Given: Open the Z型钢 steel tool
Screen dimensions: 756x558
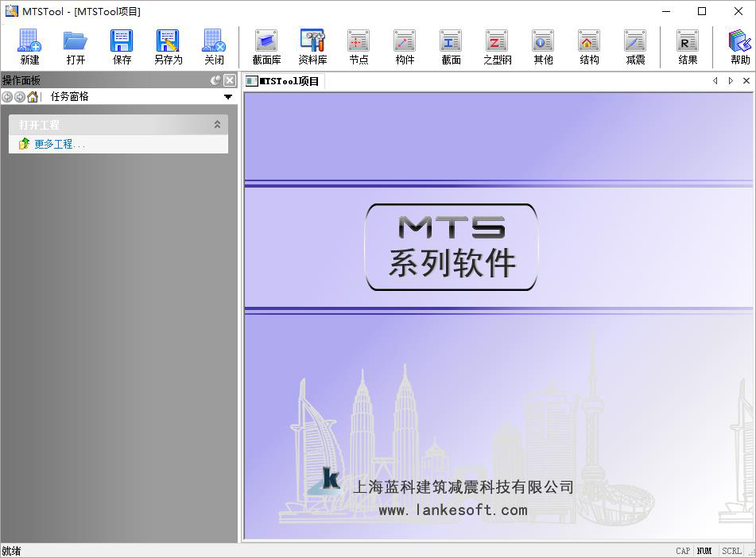Looking at the screenshot, I should 497,47.
